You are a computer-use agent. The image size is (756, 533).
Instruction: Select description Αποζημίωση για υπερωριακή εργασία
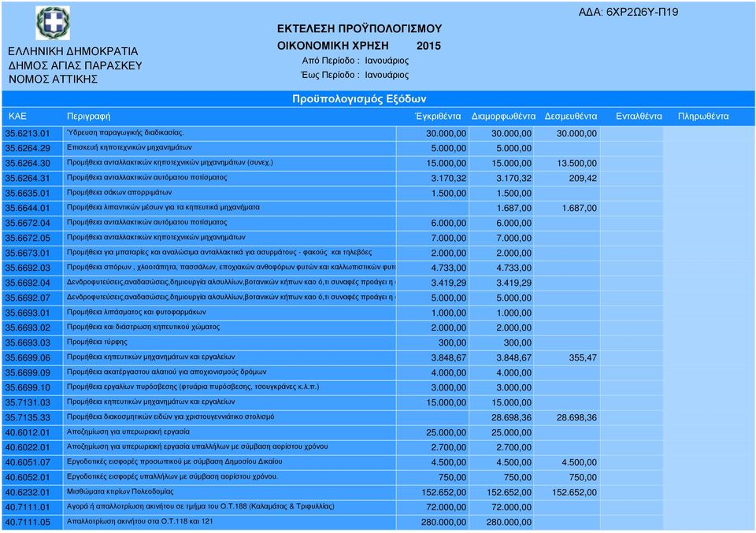[x=128, y=431]
